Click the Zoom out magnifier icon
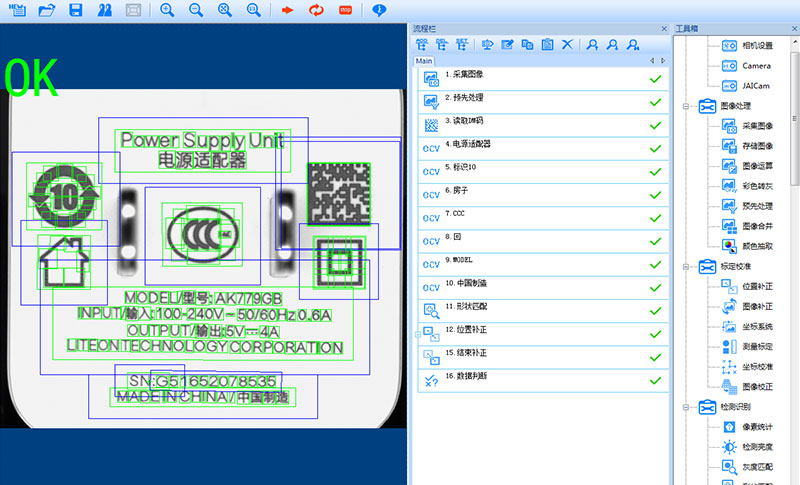Viewport: 800px width, 485px height. click(196, 10)
